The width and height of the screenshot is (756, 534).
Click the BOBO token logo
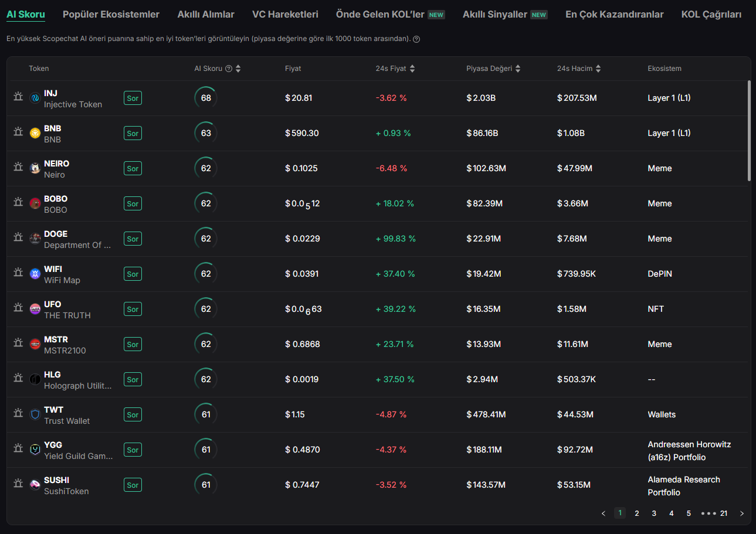35,203
